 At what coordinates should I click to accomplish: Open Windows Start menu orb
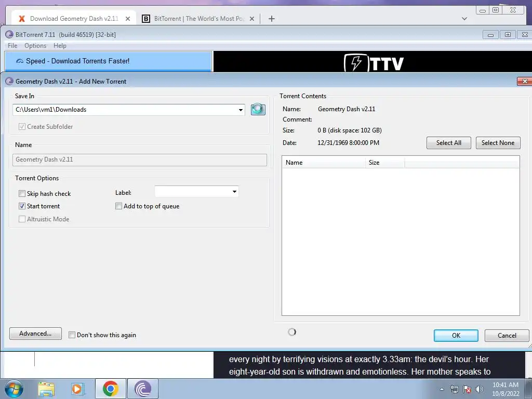pos(14,389)
